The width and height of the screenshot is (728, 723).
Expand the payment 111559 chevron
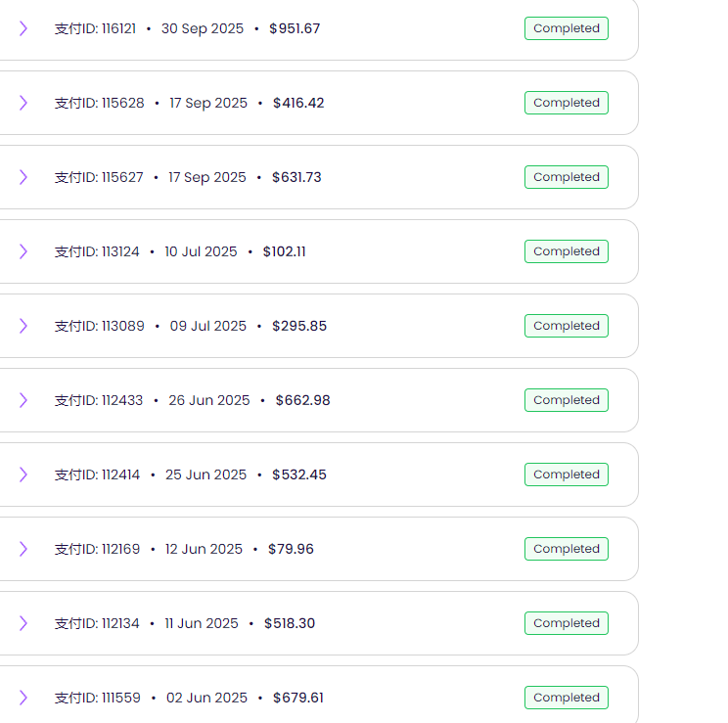23,698
